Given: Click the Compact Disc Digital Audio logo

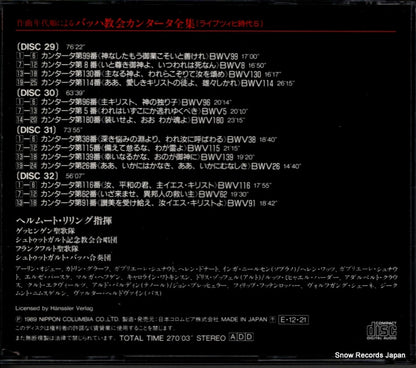Looking at the screenshot, I should [382, 331].
